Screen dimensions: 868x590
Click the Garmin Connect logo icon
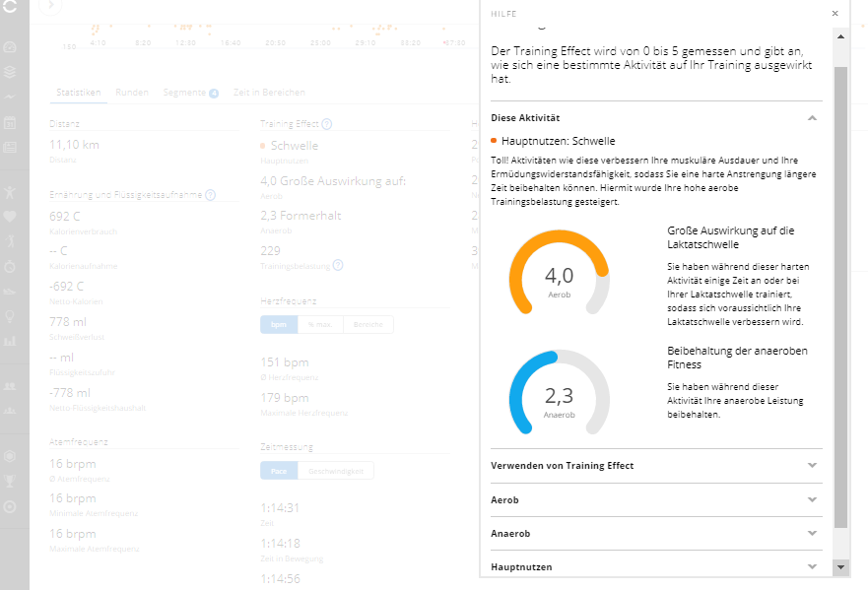tap(9, 8)
